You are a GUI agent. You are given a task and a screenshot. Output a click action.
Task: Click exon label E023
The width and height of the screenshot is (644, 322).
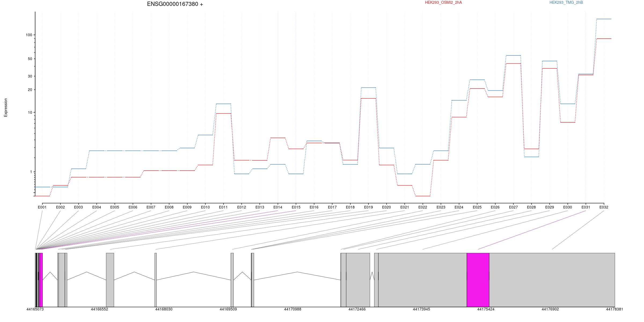click(441, 207)
